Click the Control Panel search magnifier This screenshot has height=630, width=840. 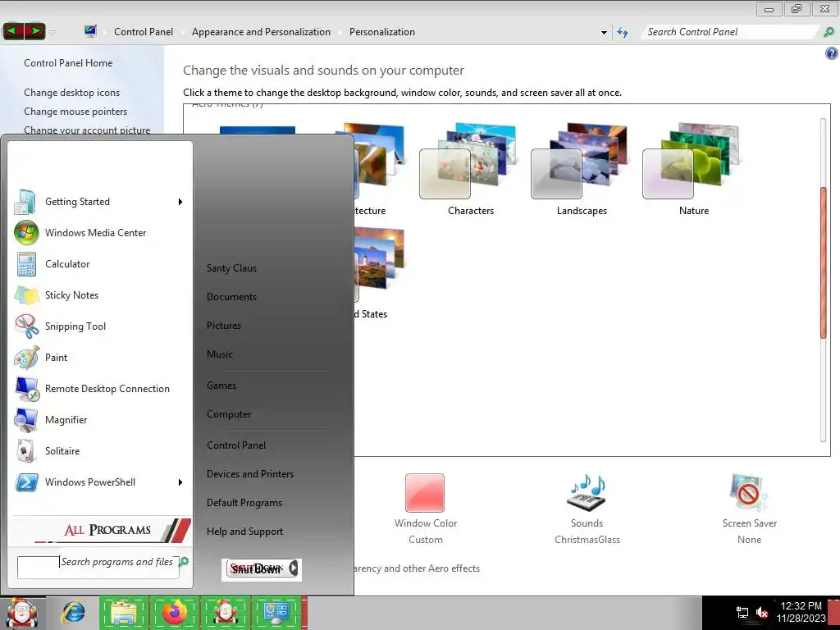(829, 32)
